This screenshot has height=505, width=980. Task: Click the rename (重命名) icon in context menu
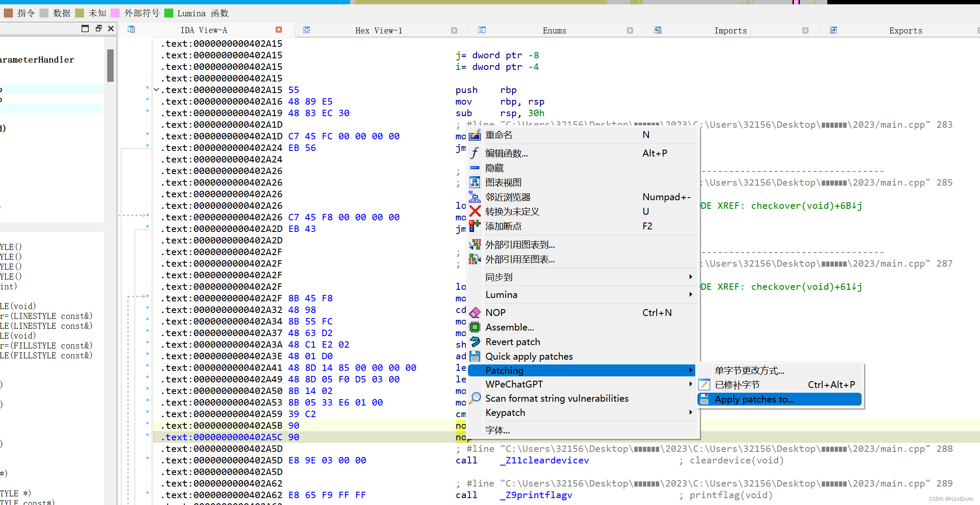point(475,135)
